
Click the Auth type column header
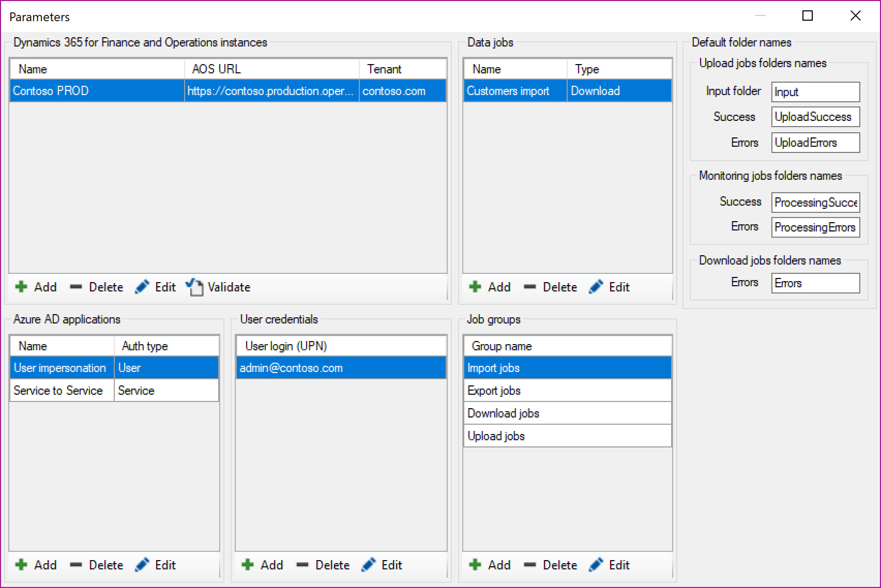pyautogui.click(x=166, y=346)
